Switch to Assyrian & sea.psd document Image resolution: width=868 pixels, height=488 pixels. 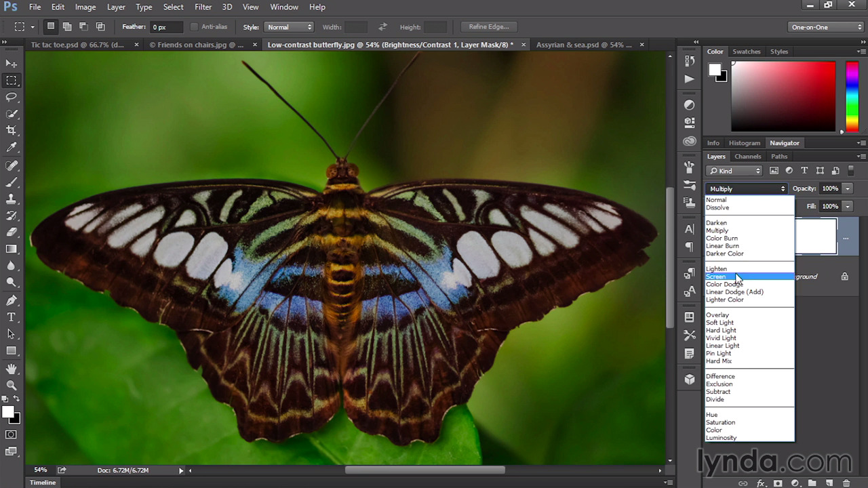coord(584,45)
